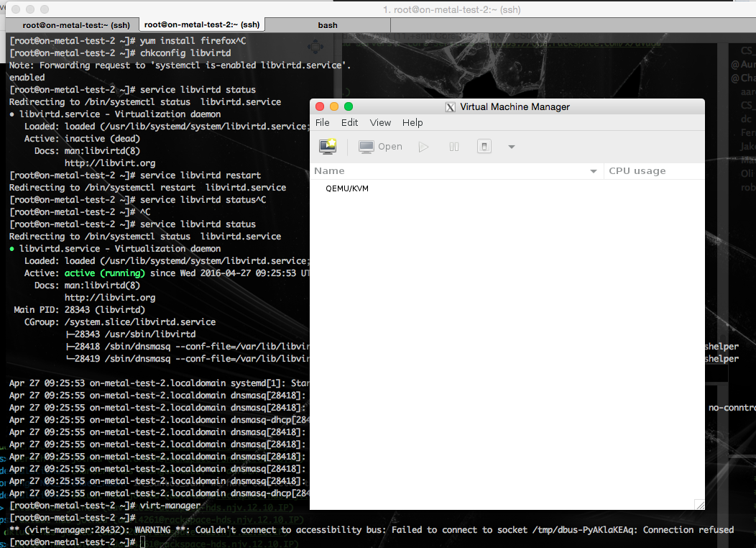Grab the window resize grip corner
756x548 pixels.
(699, 504)
